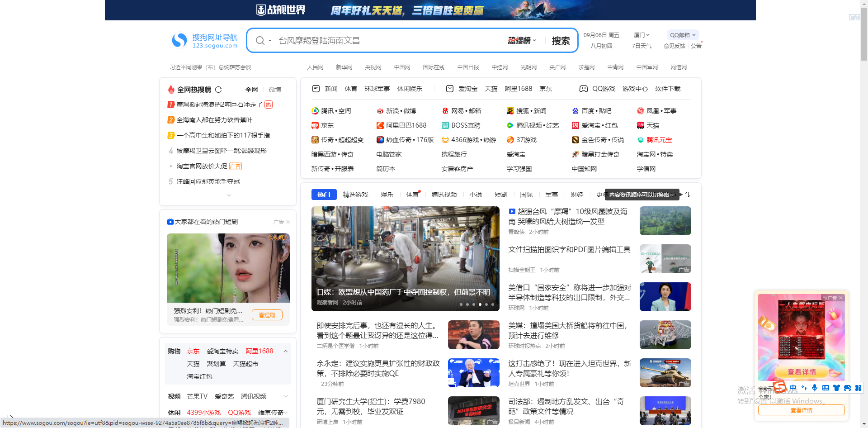Click the input method keyboard icon
Image resolution: width=868 pixels, height=428 pixels.
(826, 388)
